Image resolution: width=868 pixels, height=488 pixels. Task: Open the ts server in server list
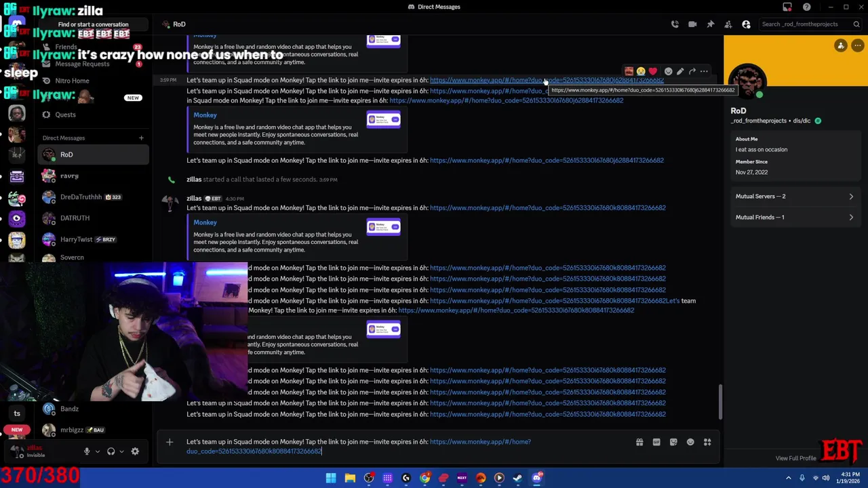click(17, 413)
